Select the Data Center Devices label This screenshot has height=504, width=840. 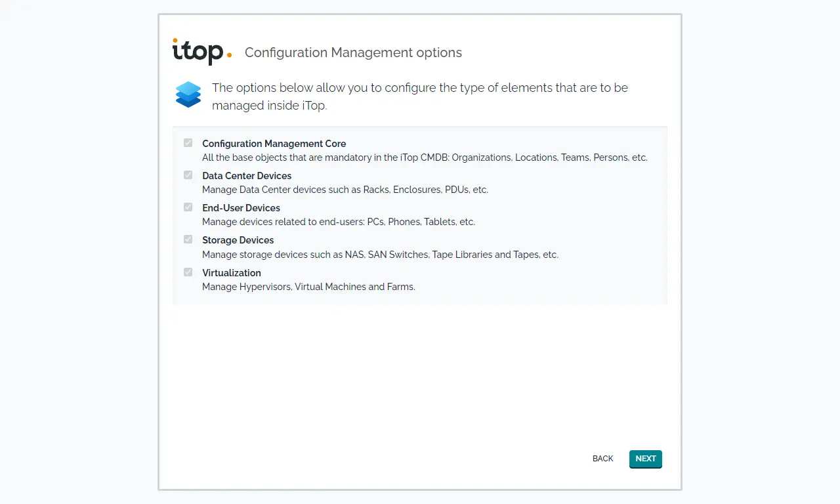(x=247, y=175)
